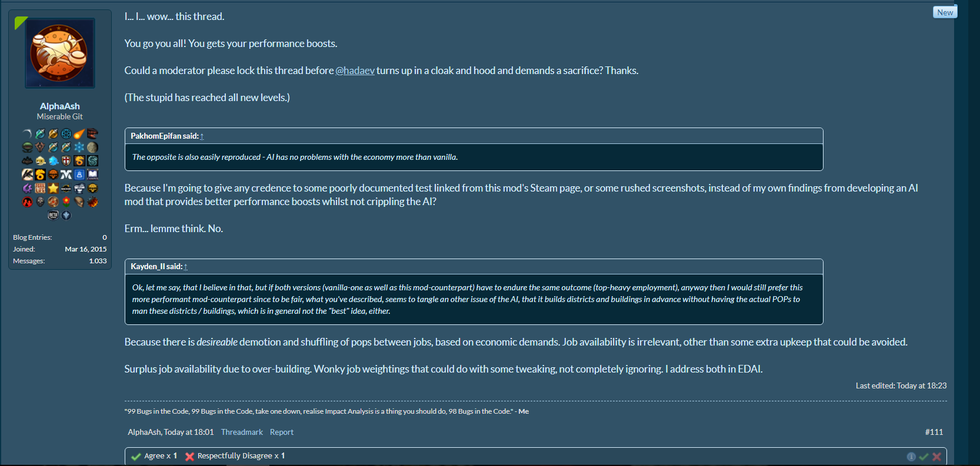This screenshot has height=466, width=980.
Task: Click the Threadmark link
Action: click(242, 432)
